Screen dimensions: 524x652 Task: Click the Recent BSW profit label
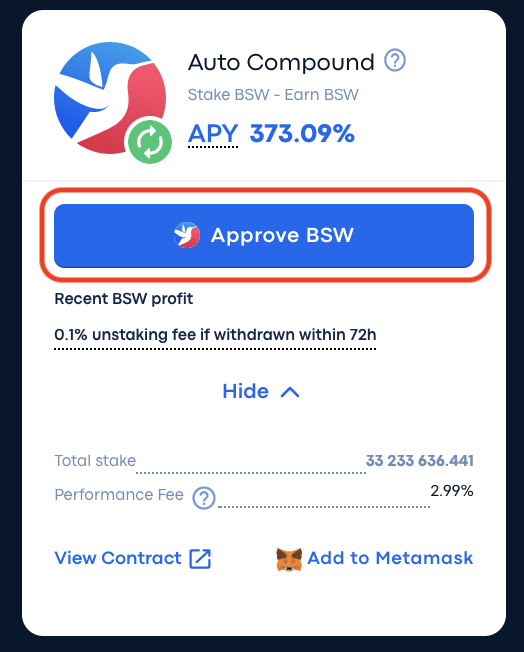pos(124,299)
